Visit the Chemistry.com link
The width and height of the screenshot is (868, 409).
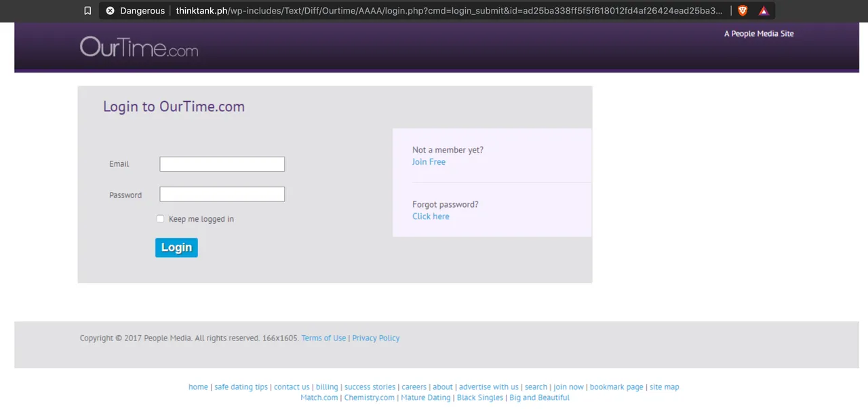click(x=369, y=398)
